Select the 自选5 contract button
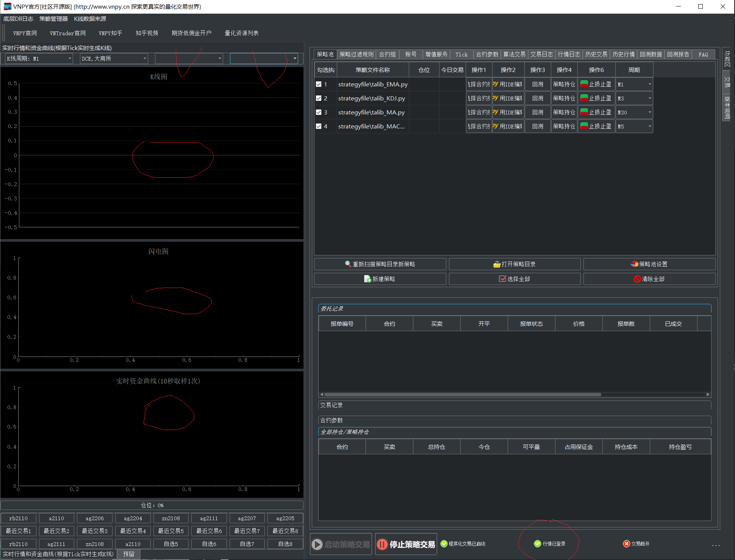This screenshot has width=735, height=560. 171,544
